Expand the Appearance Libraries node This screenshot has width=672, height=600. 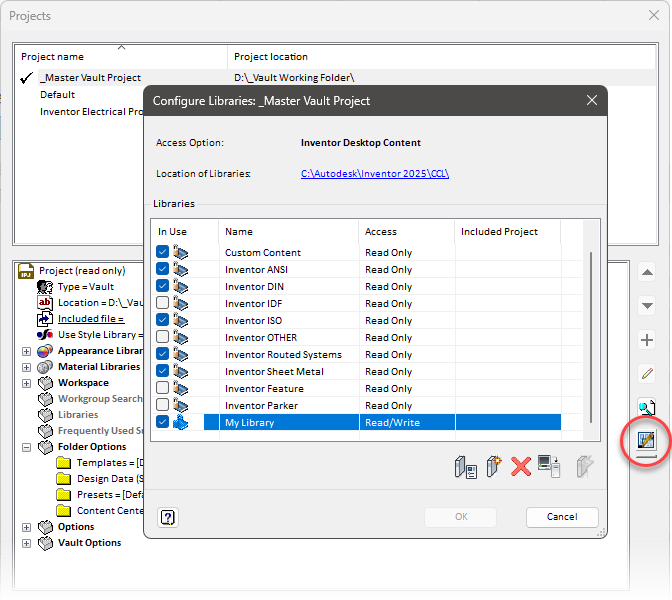coord(27,351)
